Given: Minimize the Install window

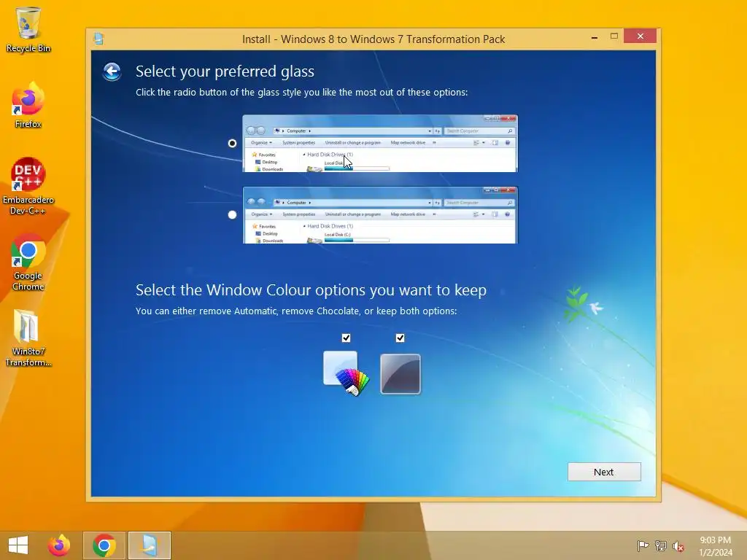Looking at the screenshot, I should (x=595, y=36).
